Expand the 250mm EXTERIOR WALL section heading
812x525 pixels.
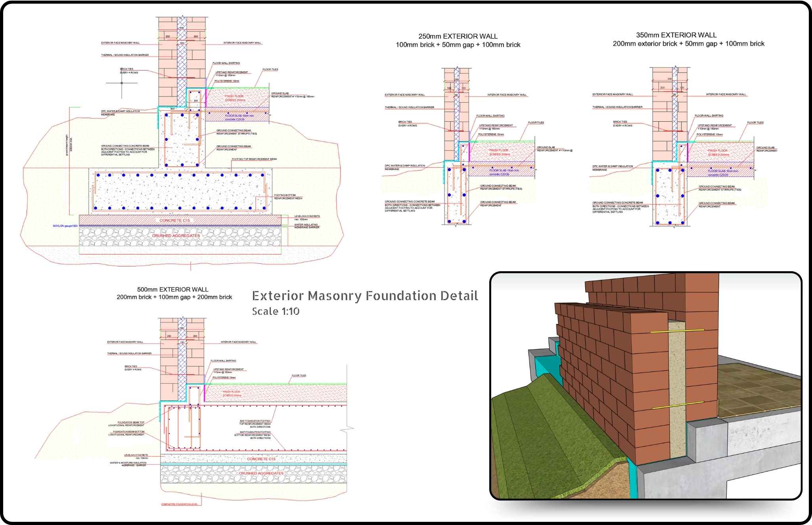(x=458, y=36)
